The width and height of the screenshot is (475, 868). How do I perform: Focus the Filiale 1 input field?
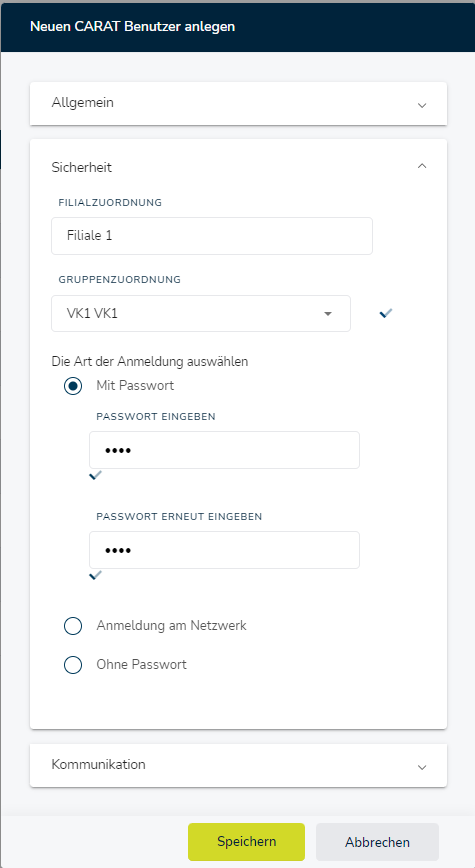click(x=212, y=236)
